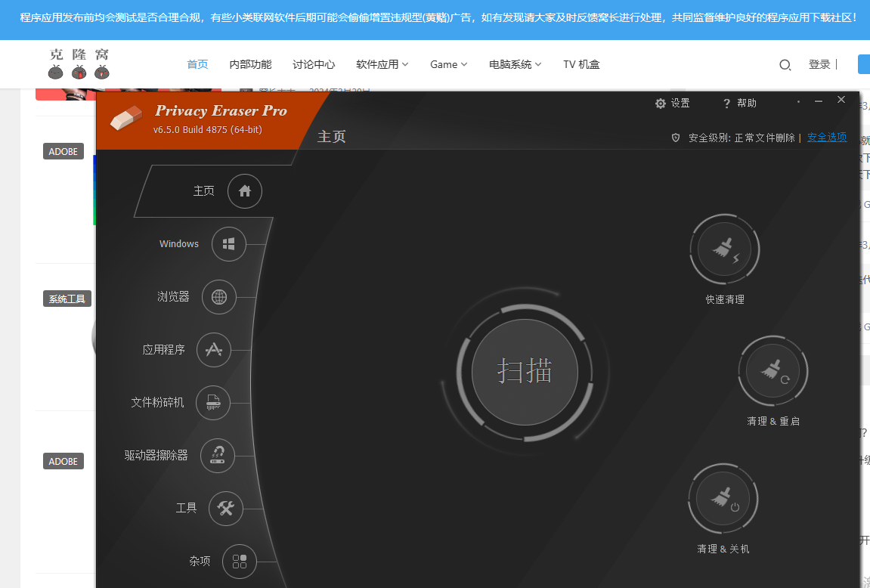Select the 浏览器 sidebar label
870x588 pixels.
click(x=173, y=297)
